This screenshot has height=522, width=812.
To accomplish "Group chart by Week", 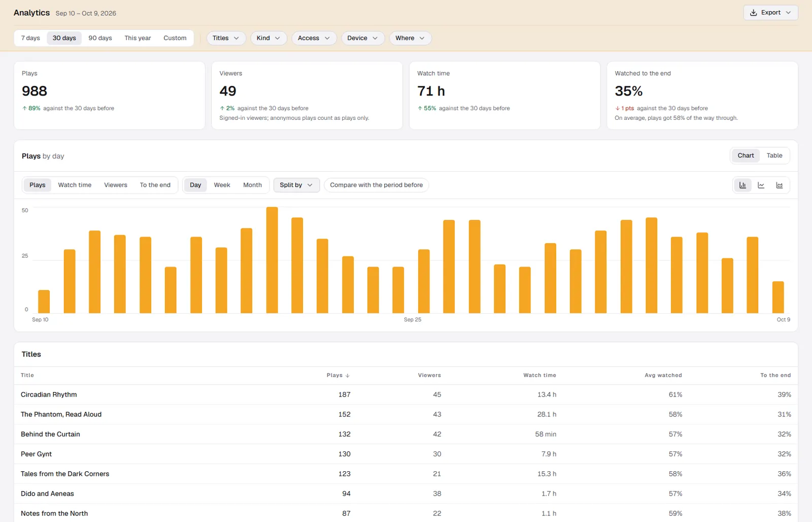I will pos(222,185).
